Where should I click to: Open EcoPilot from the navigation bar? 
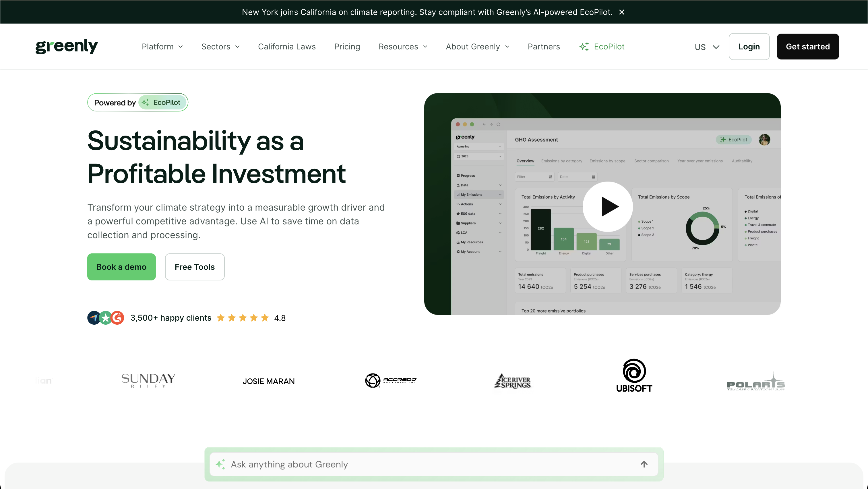602,47
